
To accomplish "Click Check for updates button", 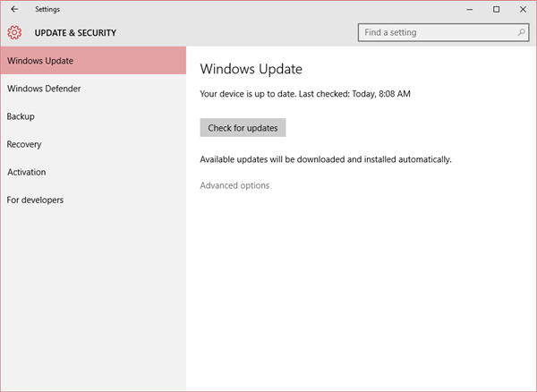I will tap(243, 128).
